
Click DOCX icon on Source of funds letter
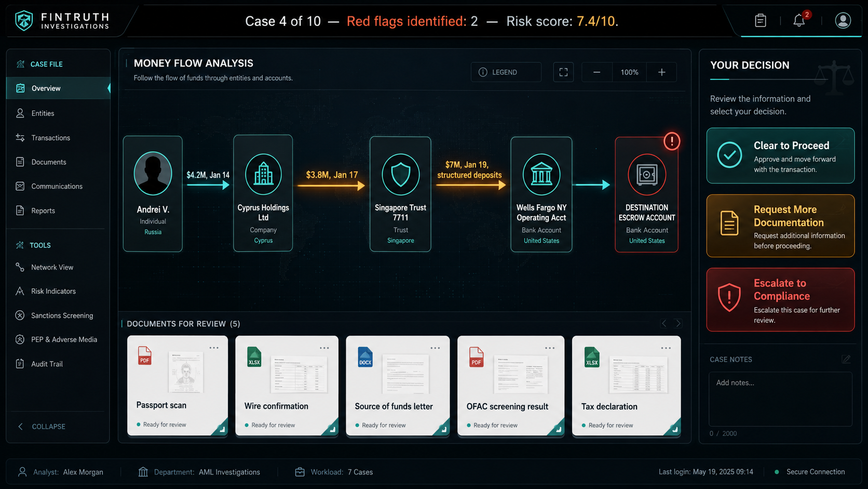365,357
